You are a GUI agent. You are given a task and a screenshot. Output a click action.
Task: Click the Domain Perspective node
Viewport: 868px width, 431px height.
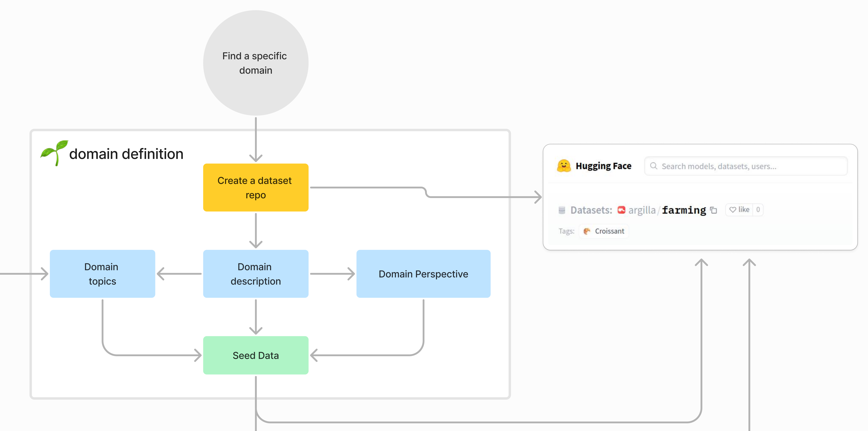423,274
